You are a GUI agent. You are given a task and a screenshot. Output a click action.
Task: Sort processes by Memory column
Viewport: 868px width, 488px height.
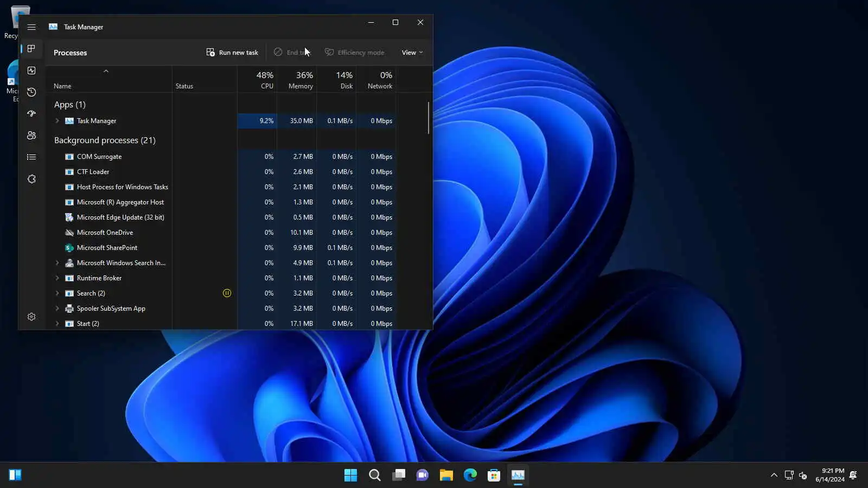coord(297,79)
